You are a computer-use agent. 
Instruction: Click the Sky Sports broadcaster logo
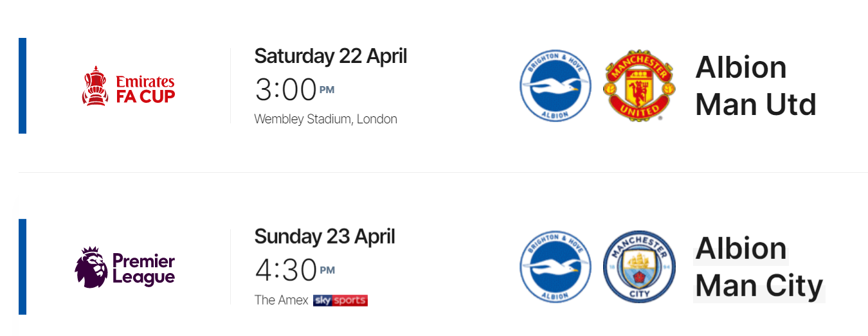click(x=340, y=300)
